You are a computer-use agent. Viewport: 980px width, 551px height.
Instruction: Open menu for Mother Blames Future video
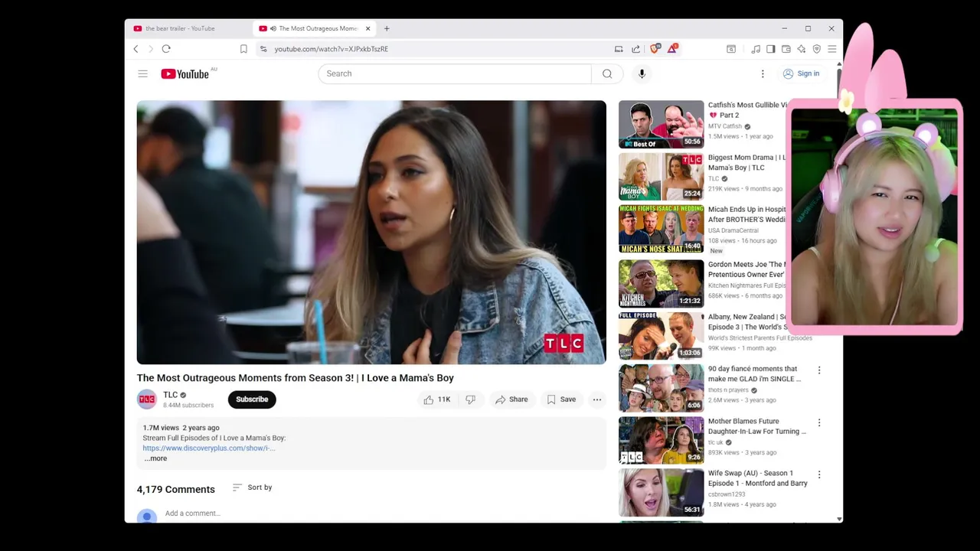tap(819, 422)
